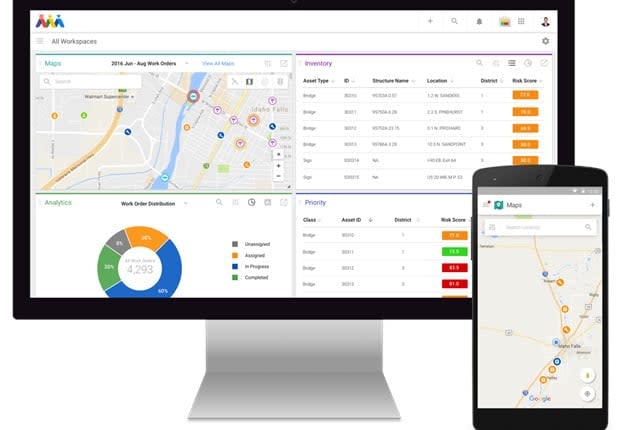Open Maps panel in new window icon
This screenshot has height=430, width=640.
coord(284,63)
